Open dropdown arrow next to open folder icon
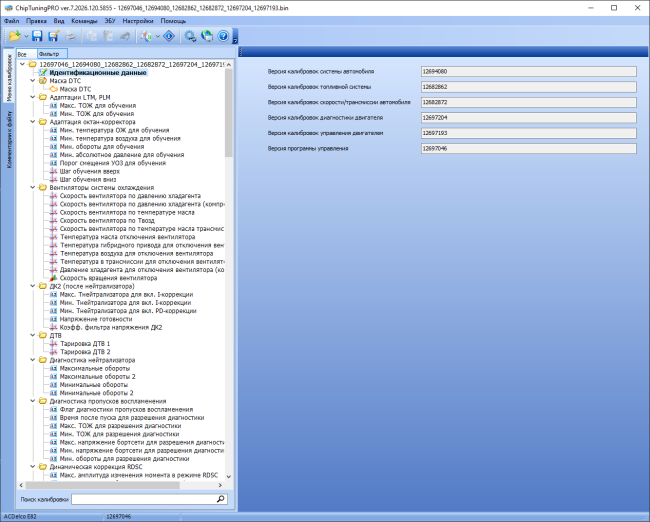The width and height of the screenshot is (650, 522). [x=26, y=36]
